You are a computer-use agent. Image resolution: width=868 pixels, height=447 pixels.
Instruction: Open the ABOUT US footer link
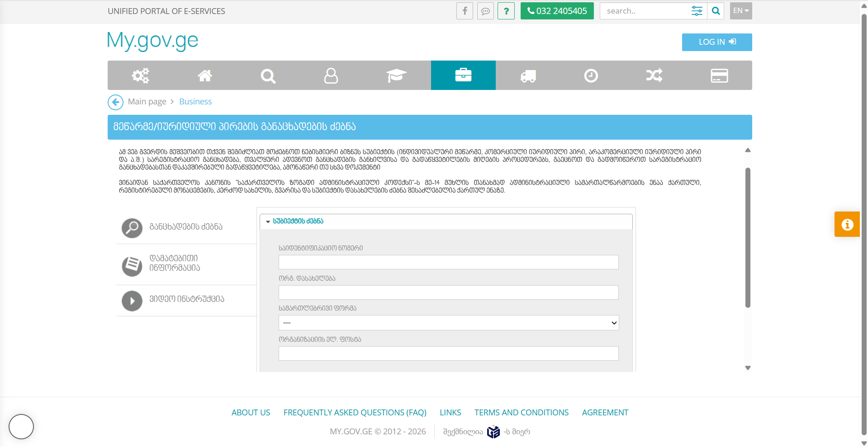251,413
